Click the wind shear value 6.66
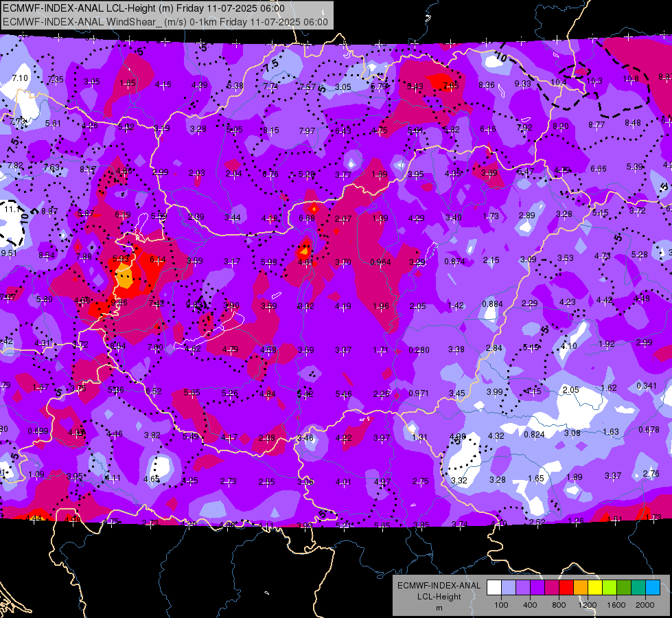This screenshot has width=672, height=618. coord(599,168)
